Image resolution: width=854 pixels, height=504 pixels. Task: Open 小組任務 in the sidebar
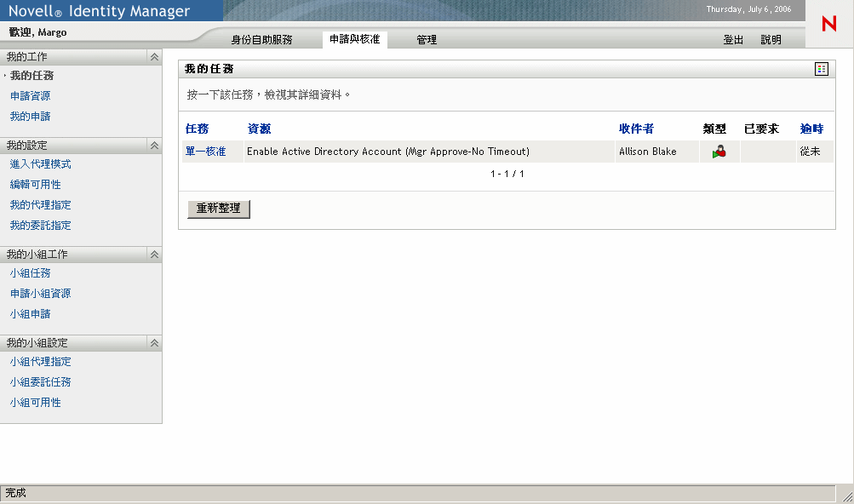tap(30, 273)
